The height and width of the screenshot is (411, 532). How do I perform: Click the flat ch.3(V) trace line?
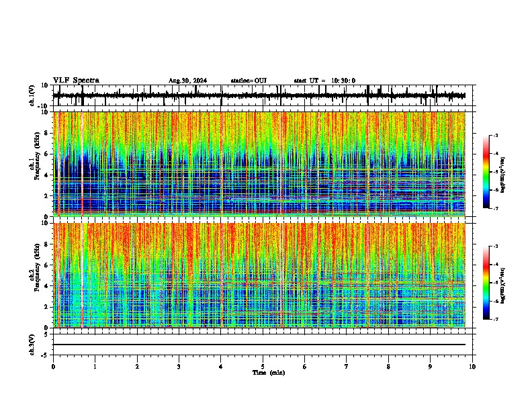pyautogui.click(x=259, y=345)
